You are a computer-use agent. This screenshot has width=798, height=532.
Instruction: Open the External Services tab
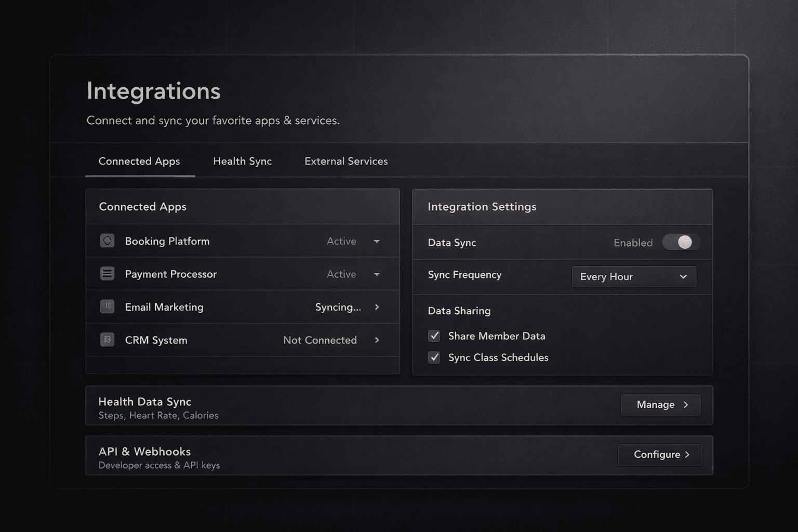coord(345,161)
